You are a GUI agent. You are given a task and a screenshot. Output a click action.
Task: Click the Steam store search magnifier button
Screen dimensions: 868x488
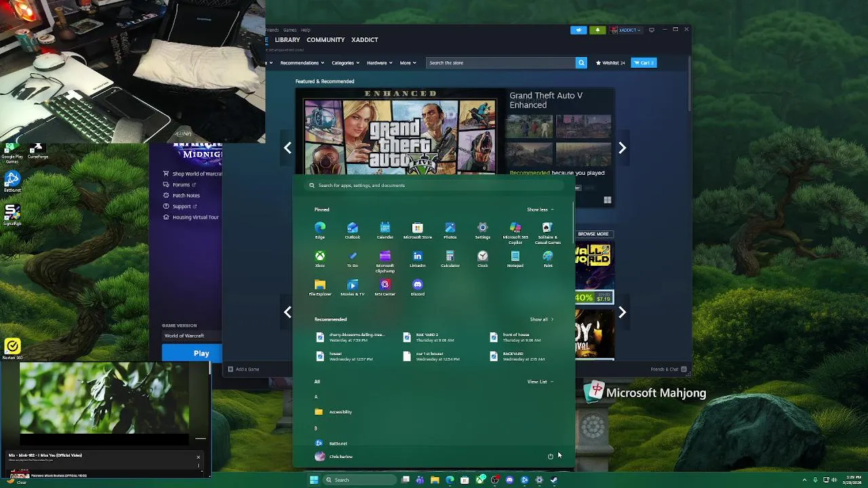point(581,63)
